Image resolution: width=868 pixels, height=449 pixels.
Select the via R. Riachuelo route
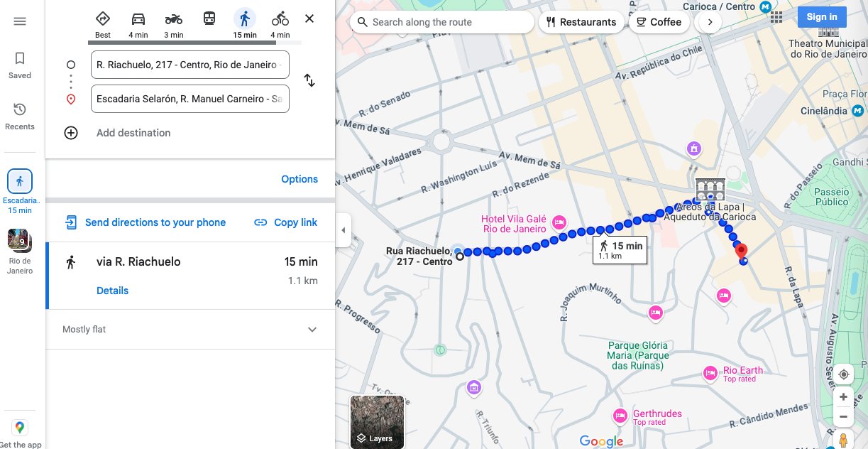190,276
